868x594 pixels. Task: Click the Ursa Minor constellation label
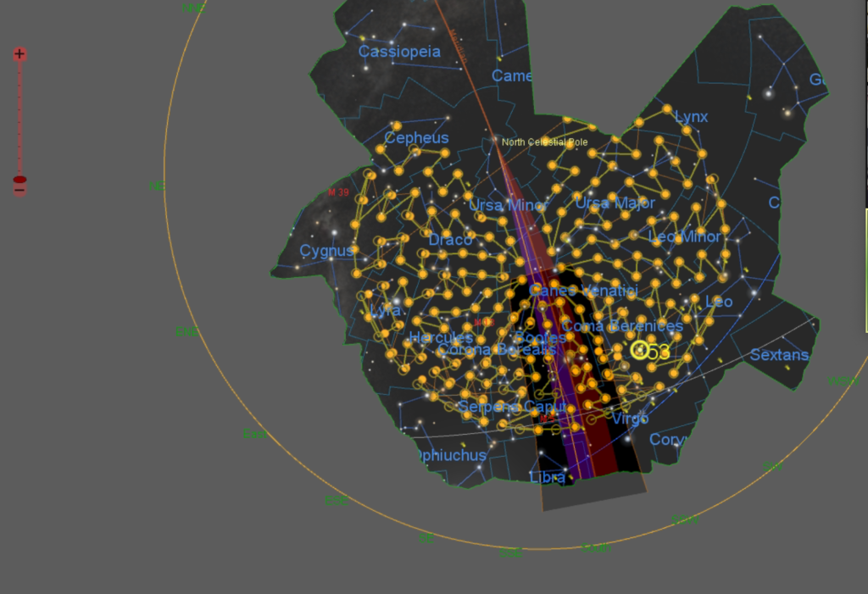point(509,205)
